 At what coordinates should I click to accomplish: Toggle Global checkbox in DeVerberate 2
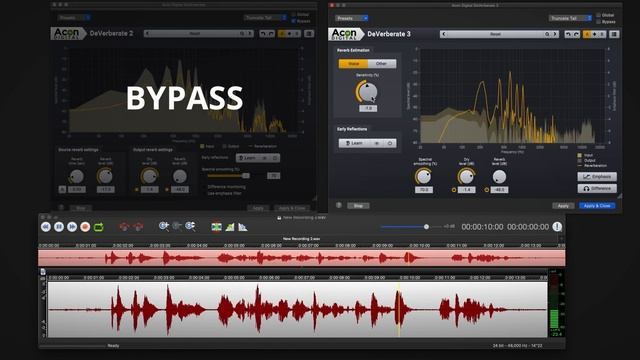point(293,14)
